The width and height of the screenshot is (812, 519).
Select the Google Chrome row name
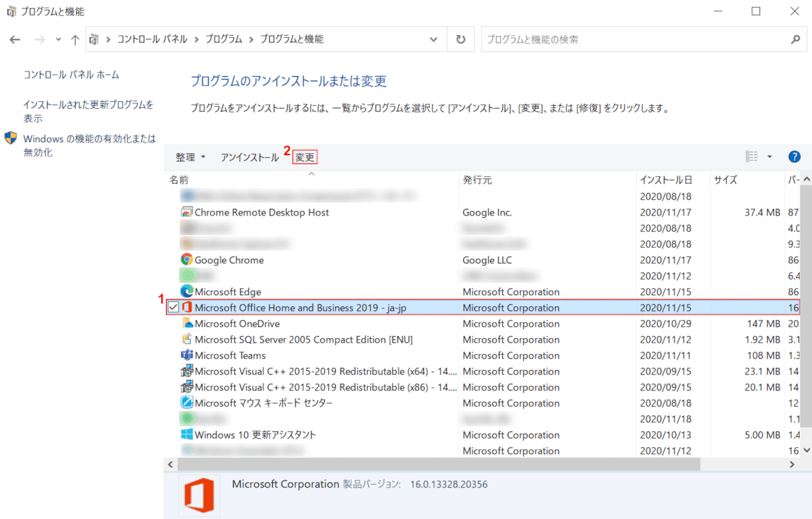229,260
